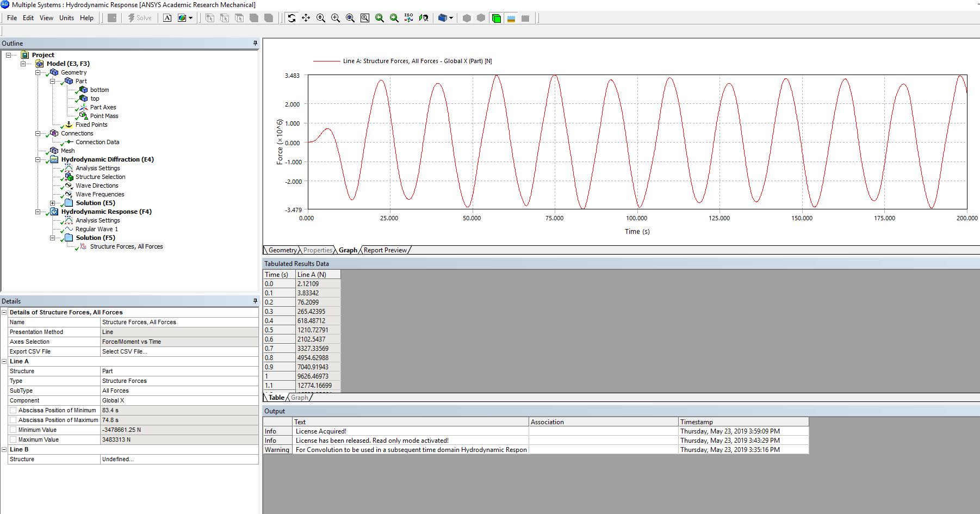The height and width of the screenshot is (514, 980).
Task: Check the Minimum Value checkbox
Action: (14, 430)
